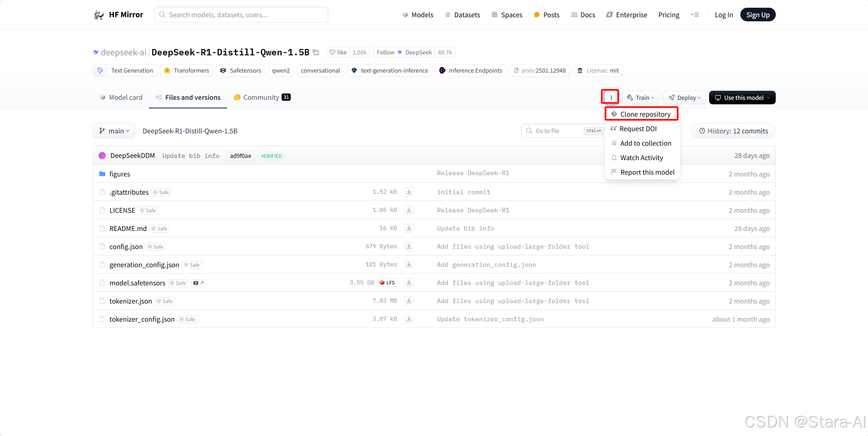Click the HF Mirror logo icon
Screen dimensions: 868x436
click(x=99, y=15)
